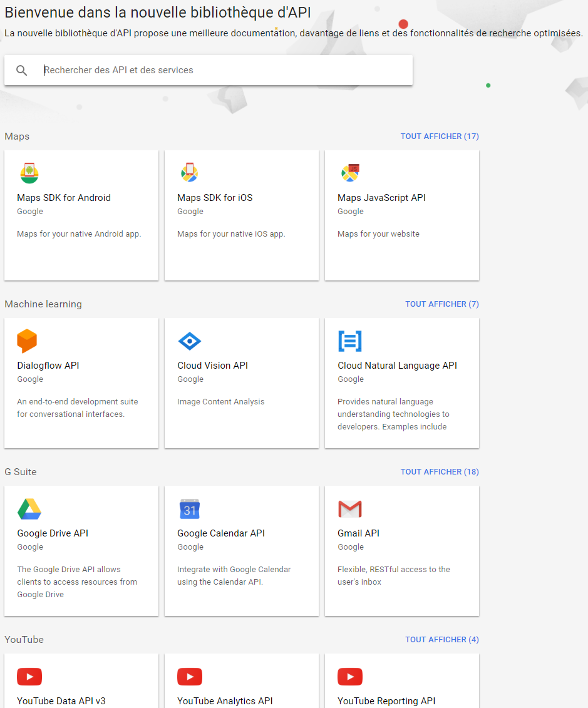Open the orange Dialogflow API icon
Viewport: 588px width, 708px height.
click(27, 341)
